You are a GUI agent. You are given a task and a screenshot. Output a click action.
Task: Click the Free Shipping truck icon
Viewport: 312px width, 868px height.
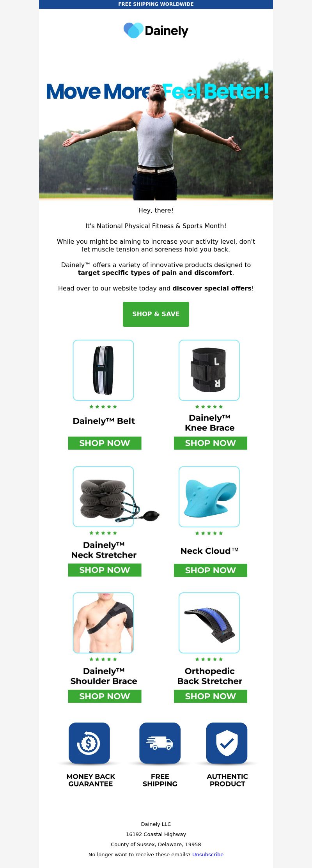[x=160, y=743]
